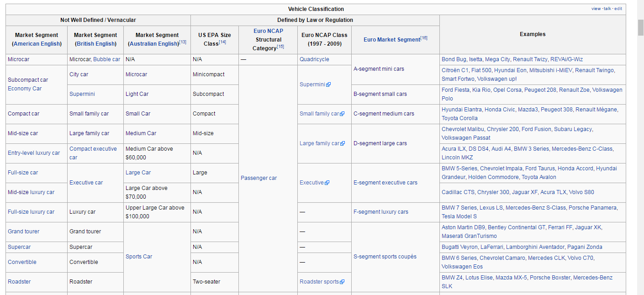
Task: Click the vertical scrollbar thumb
Action: coord(640,27)
